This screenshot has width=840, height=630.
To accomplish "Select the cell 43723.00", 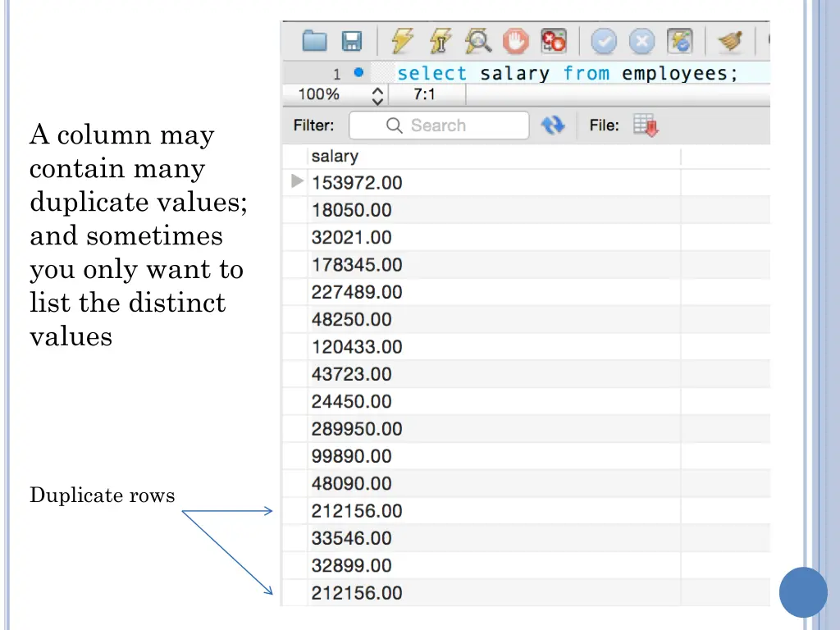I will click(x=495, y=374).
